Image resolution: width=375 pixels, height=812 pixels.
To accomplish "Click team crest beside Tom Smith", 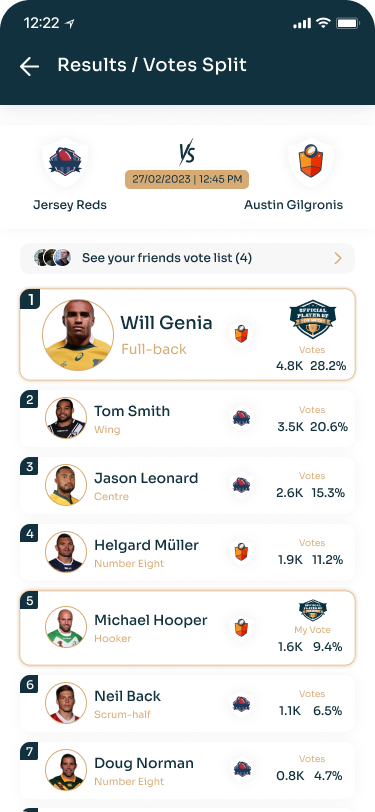I will pyautogui.click(x=241, y=418).
